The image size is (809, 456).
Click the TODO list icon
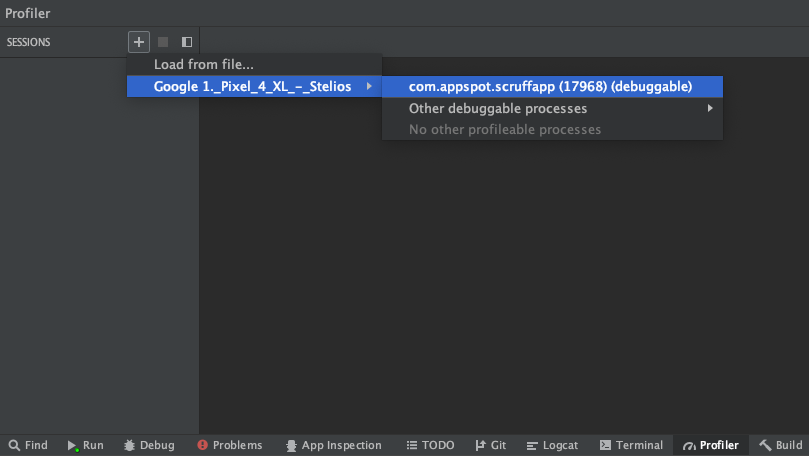pyautogui.click(x=412, y=445)
